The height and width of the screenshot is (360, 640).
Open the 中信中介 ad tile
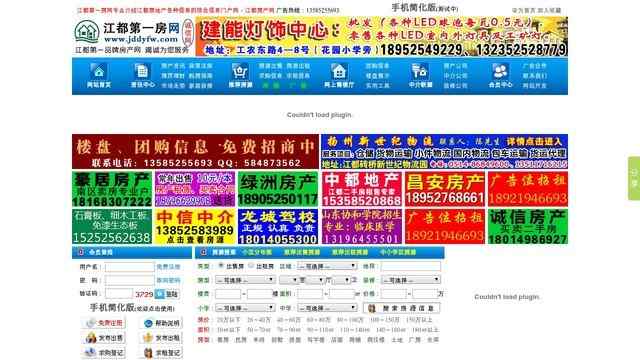pyautogui.click(x=195, y=227)
